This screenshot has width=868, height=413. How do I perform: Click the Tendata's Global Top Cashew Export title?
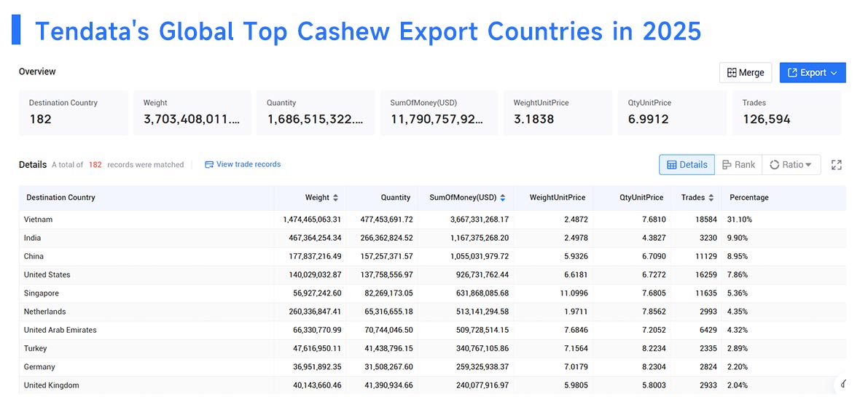coord(368,31)
